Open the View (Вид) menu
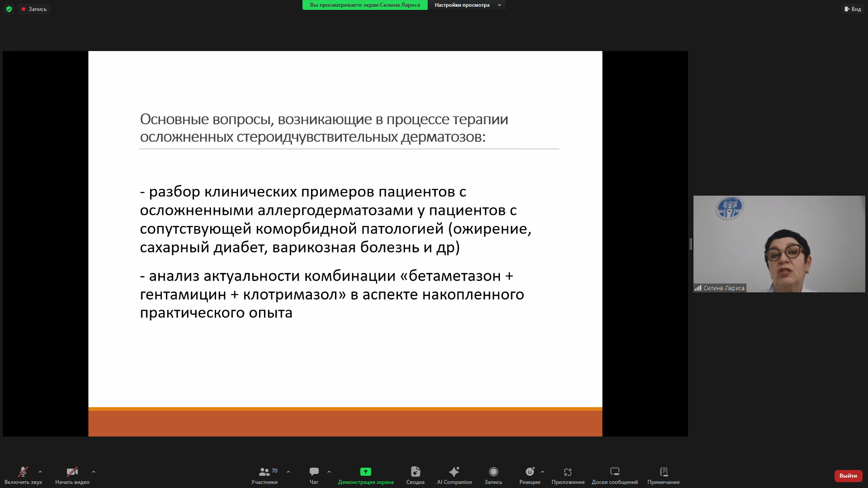The width and height of the screenshot is (868, 488). [853, 9]
